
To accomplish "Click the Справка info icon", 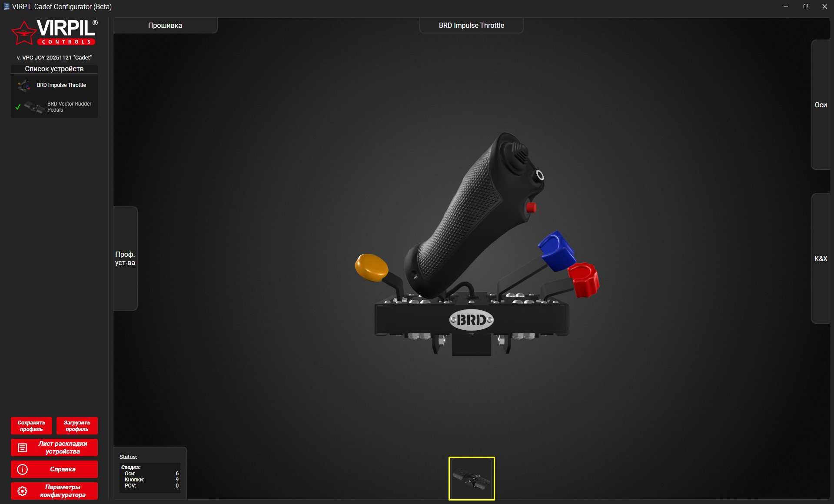I will coord(23,469).
